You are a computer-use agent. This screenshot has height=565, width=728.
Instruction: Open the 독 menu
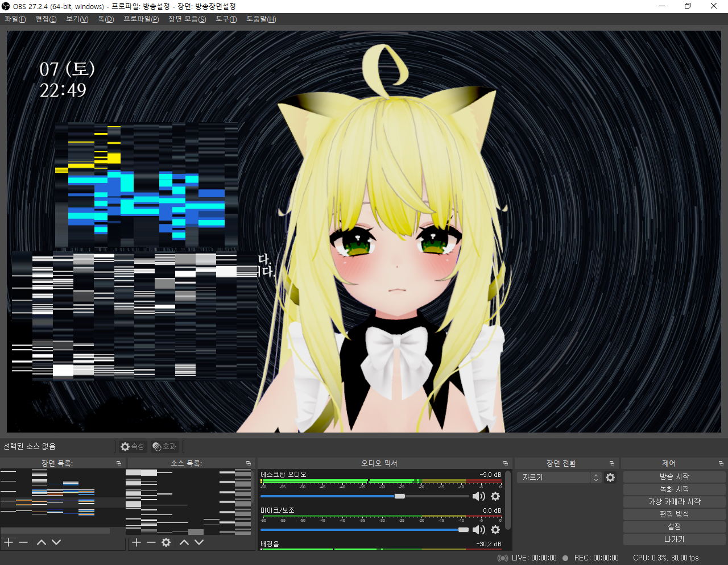pos(106,19)
